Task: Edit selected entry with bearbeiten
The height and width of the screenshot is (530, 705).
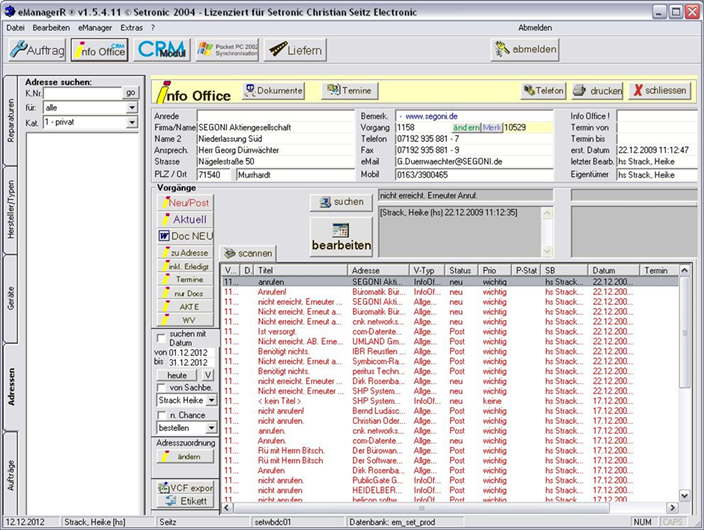Action: pyautogui.click(x=341, y=237)
